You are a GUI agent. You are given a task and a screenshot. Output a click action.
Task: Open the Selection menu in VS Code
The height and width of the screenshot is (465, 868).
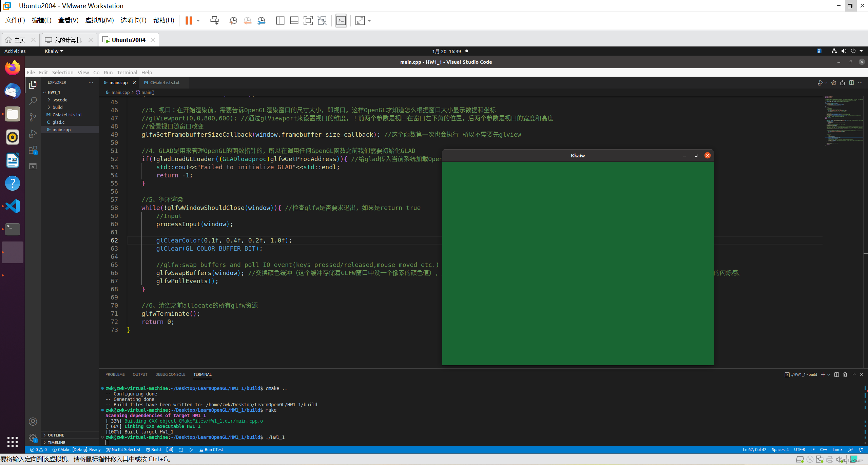(x=63, y=73)
